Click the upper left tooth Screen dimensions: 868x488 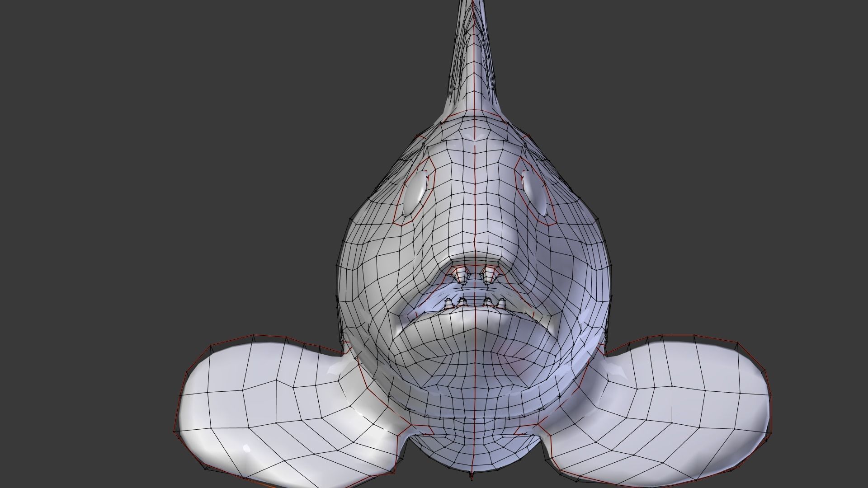pyautogui.click(x=461, y=275)
